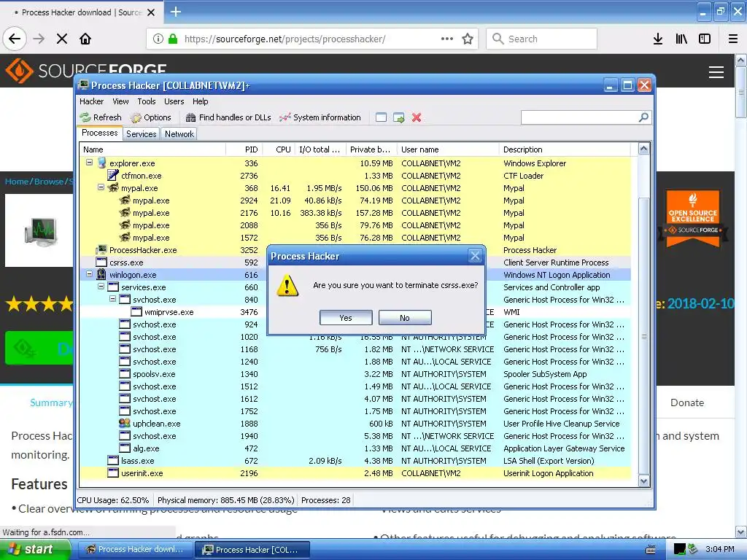Collapse the winlogon.exe tree node
Screen dimensions: 747x560
[x=89, y=274]
